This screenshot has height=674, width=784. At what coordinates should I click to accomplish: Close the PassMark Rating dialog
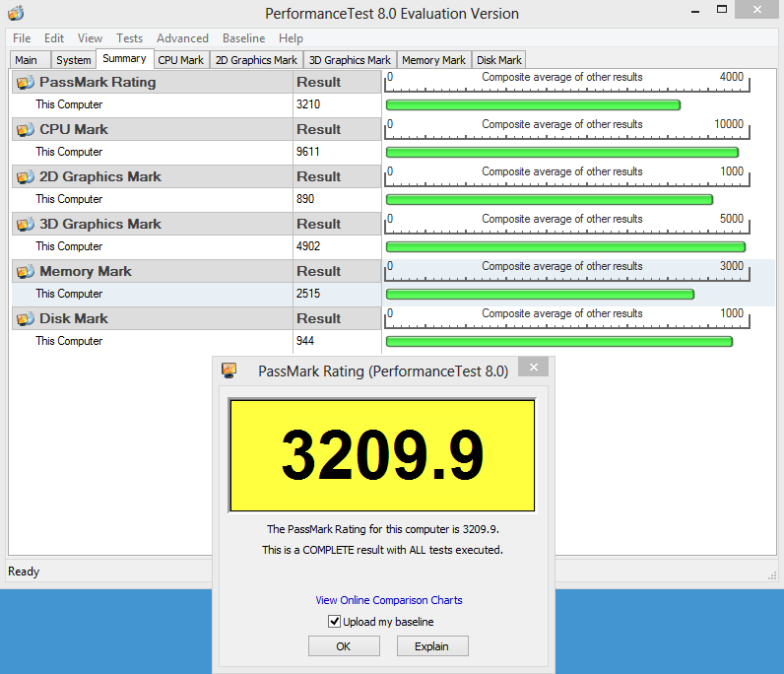click(x=534, y=367)
